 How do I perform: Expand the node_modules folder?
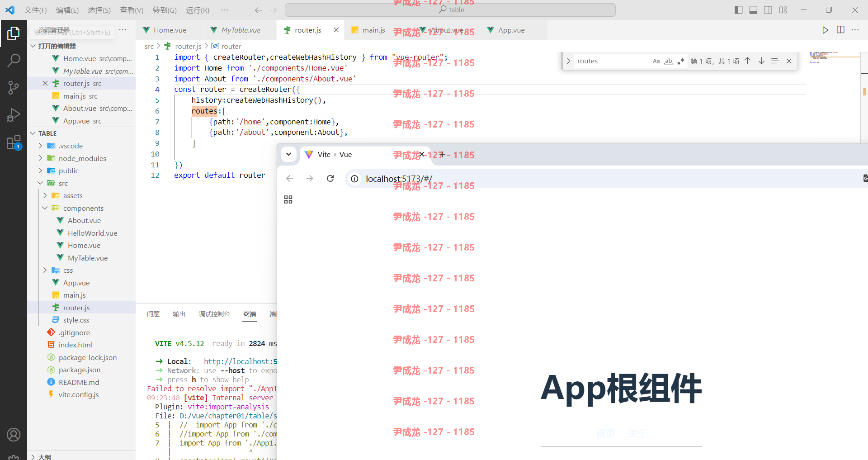(x=40, y=158)
